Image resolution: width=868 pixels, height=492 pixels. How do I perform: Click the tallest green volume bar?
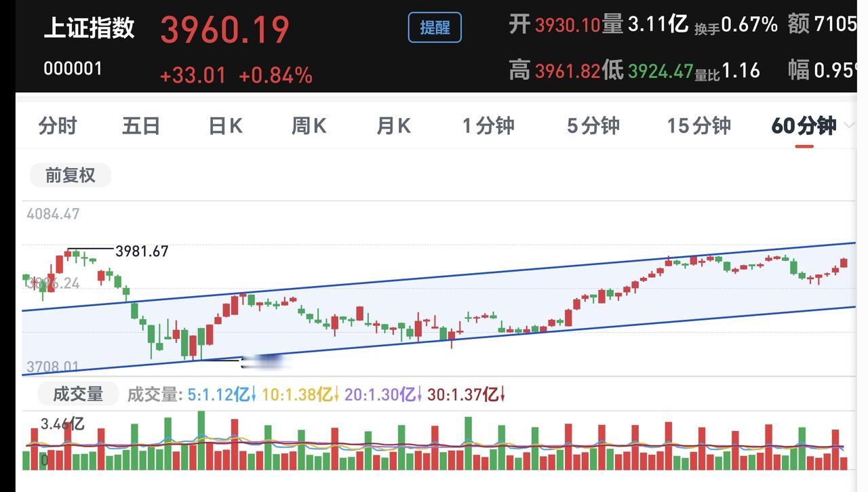pyautogui.click(x=201, y=440)
